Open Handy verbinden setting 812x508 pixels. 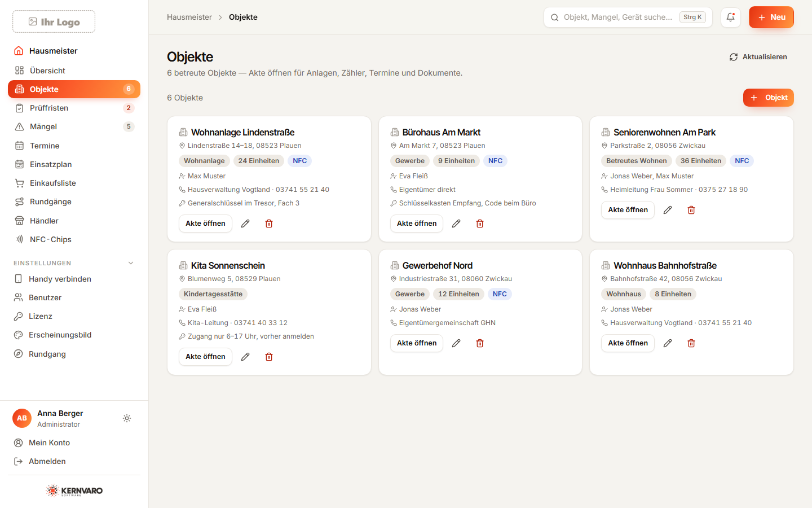pyautogui.click(x=74, y=279)
